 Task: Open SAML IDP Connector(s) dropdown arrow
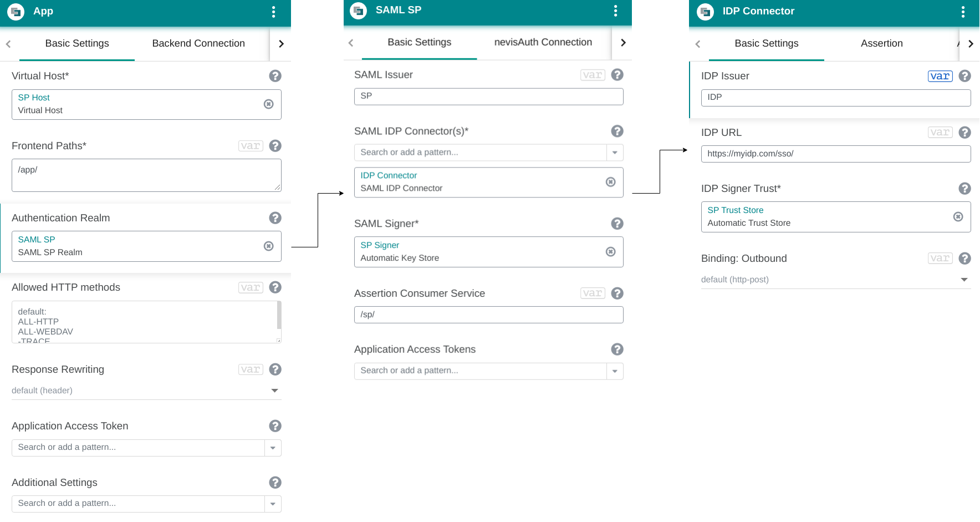click(x=615, y=153)
